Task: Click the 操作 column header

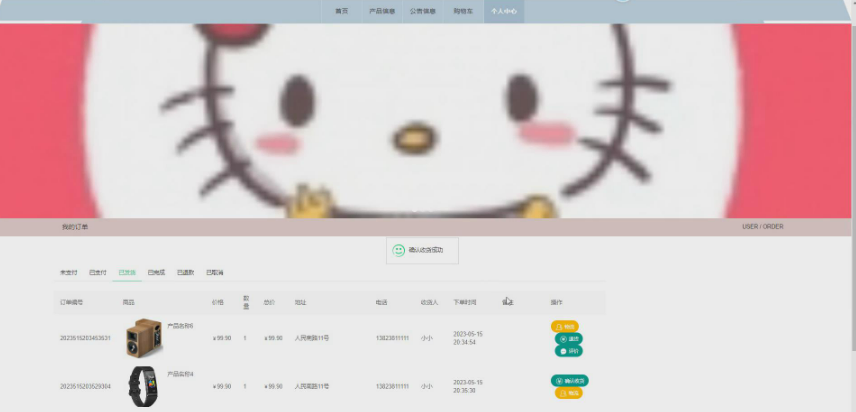Action: [556, 302]
